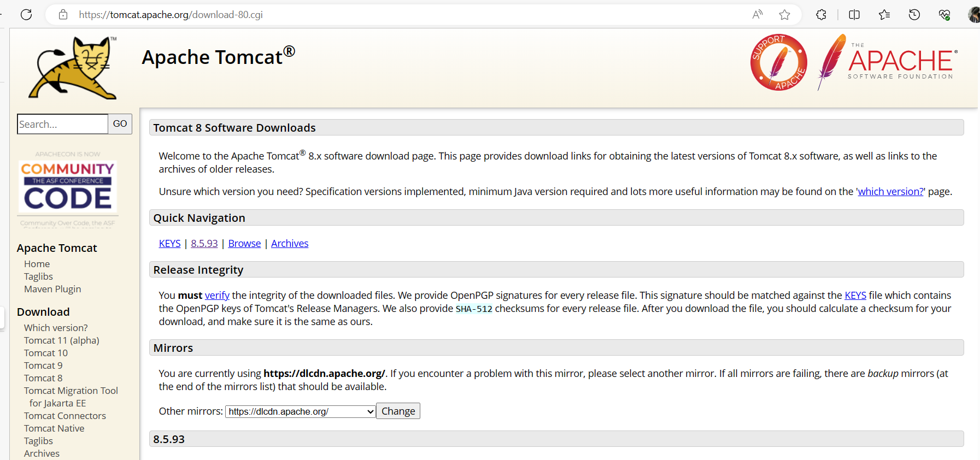Click the verify link

tap(217, 295)
